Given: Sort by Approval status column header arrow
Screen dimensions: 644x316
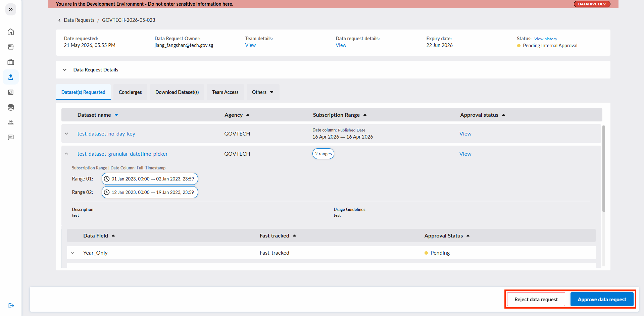Looking at the screenshot, I should (504, 115).
